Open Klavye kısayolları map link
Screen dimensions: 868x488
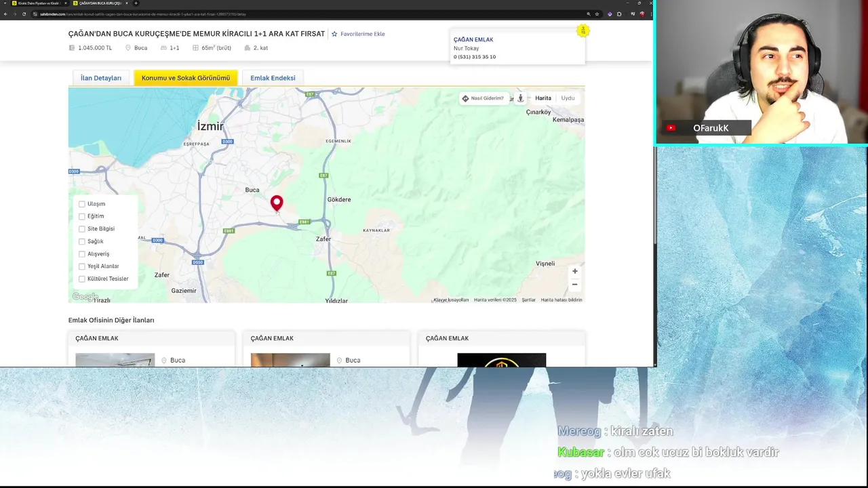click(x=451, y=300)
